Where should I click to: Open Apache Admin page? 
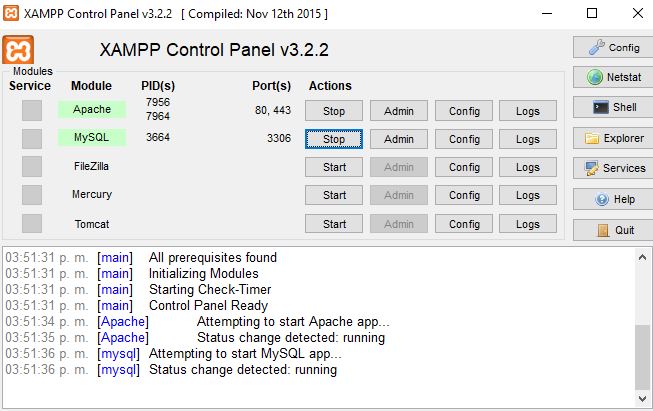[x=398, y=111]
